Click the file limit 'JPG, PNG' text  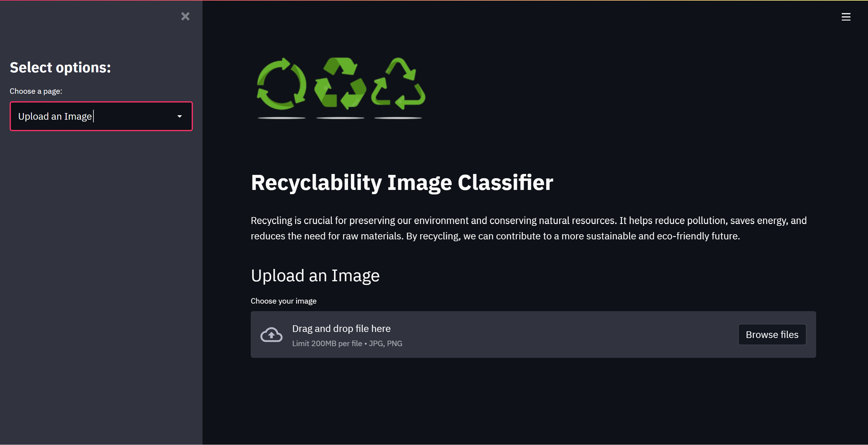[385, 343]
